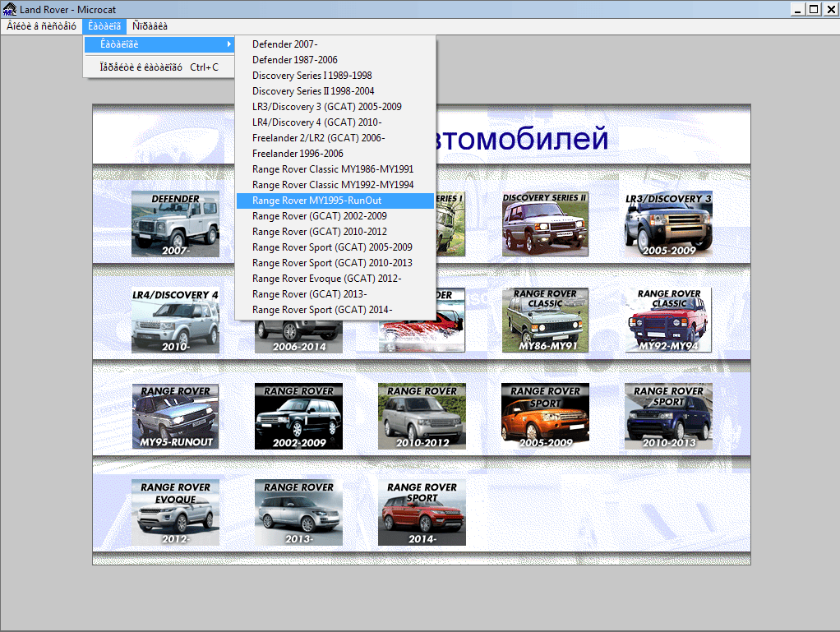The height and width of the screenshot is (632, 840).
Task: Open Range Rover Evoque 2012- thumbnail
Action: (x=175, y=513)
